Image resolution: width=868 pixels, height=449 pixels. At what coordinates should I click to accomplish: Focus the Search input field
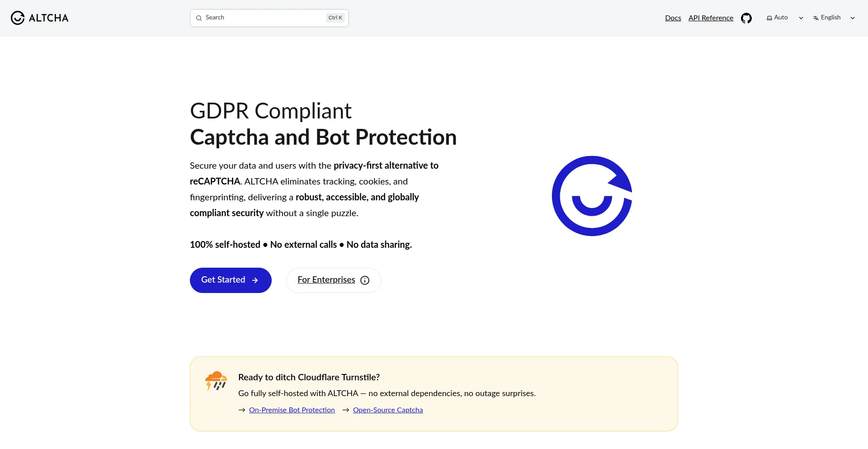pyautogui.click(x=264, y=18)
